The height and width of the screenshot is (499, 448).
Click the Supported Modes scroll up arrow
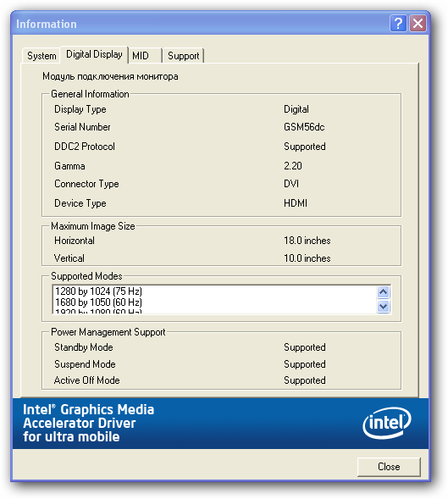[x=384, y=292]
